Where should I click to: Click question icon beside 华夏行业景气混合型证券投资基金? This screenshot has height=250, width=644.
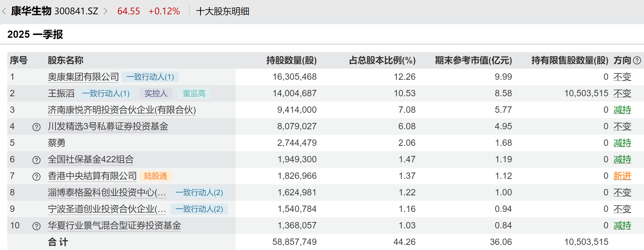[36, 226]
